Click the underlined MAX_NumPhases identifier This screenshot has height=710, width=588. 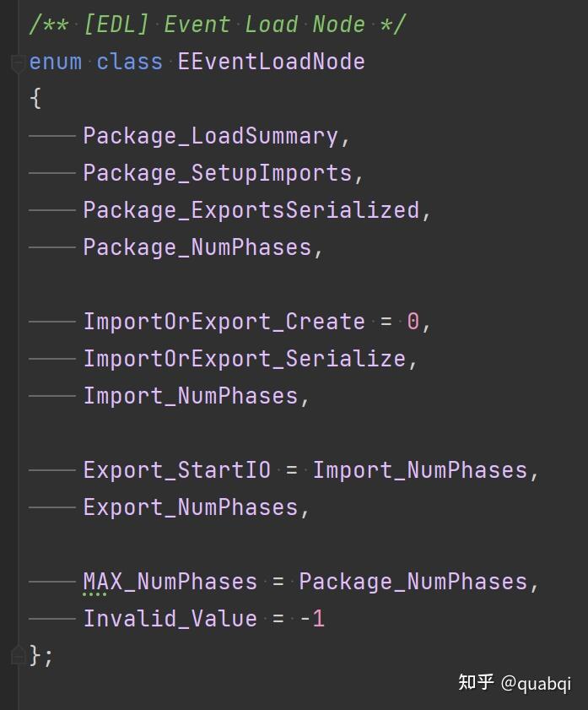[x=170, y=582]
